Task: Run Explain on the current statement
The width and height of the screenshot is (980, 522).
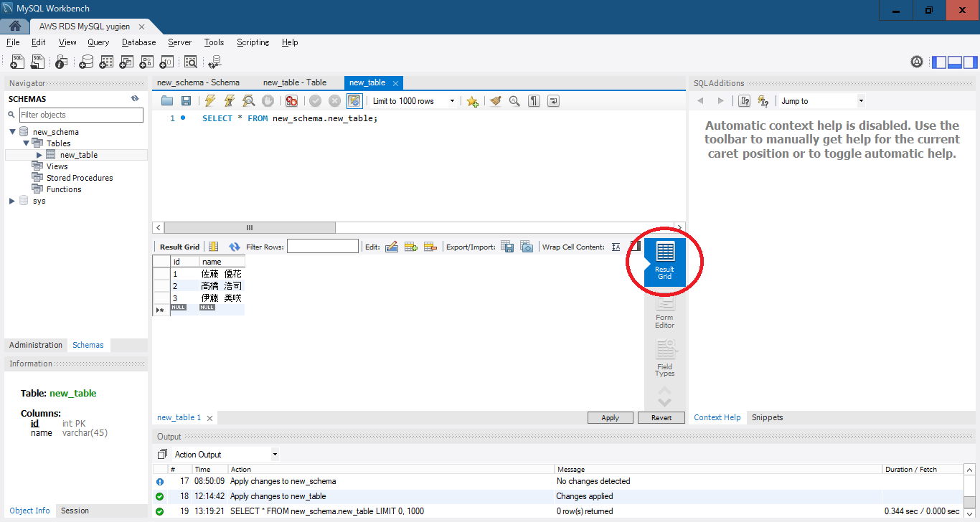Action: [249, 101]
